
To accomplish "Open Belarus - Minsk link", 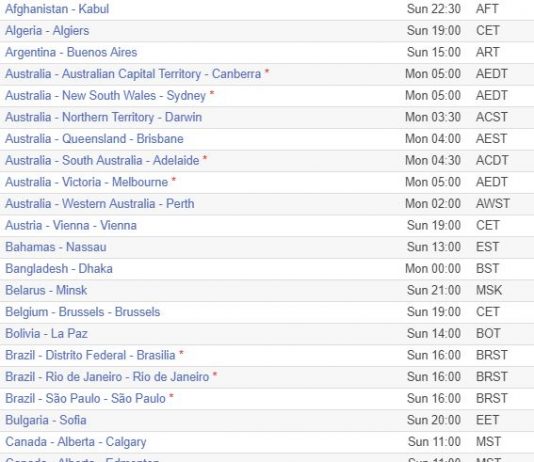I will pos(46,290).
